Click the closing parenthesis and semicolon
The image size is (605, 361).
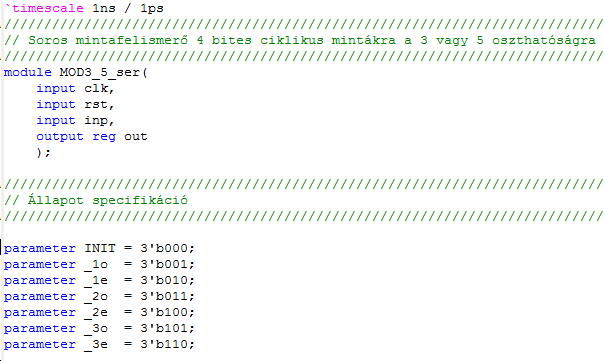click(44, 153)
